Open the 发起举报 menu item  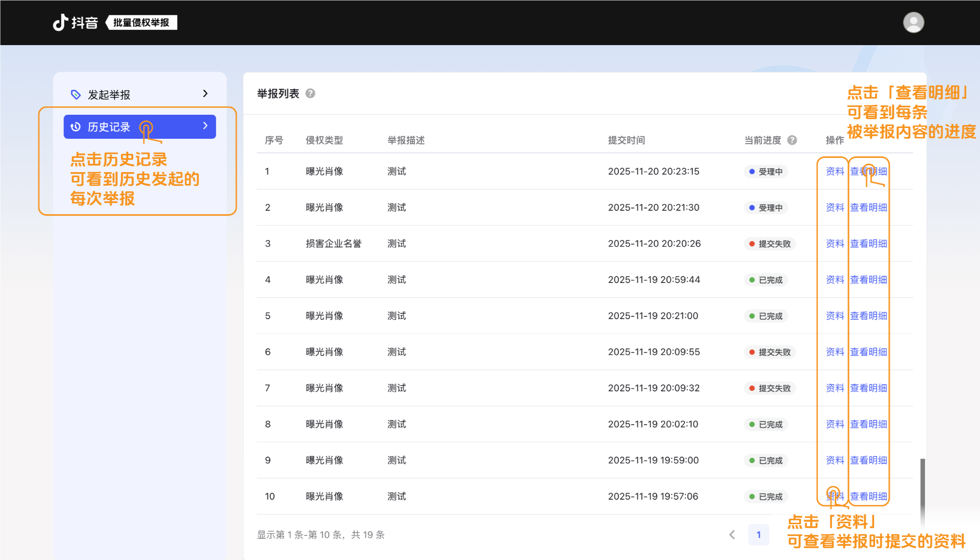tap(109, 95)
